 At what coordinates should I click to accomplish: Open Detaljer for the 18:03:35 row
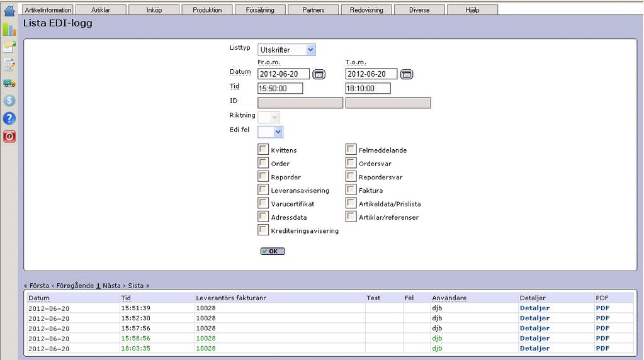(534, 348)
